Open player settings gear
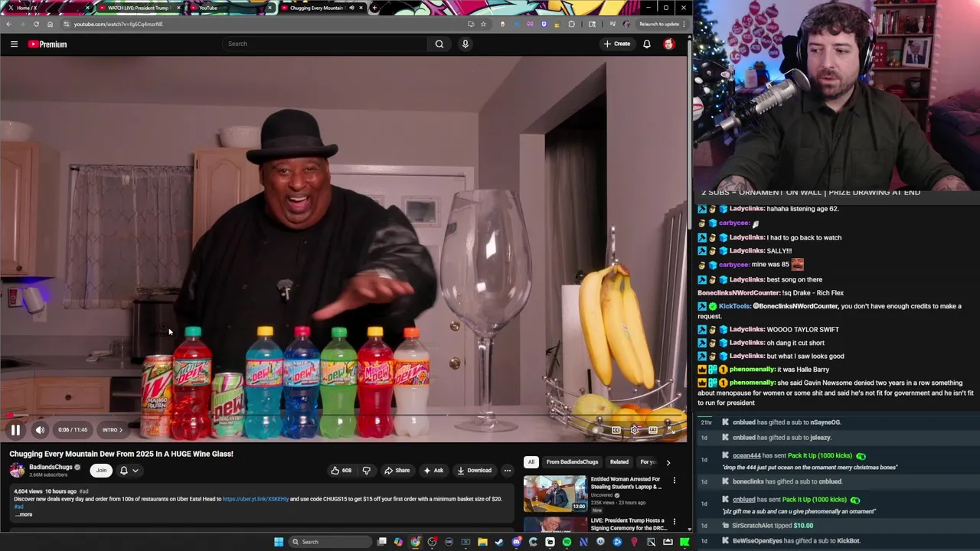This screenshot has height=551, width=980. tap(635, 430)
